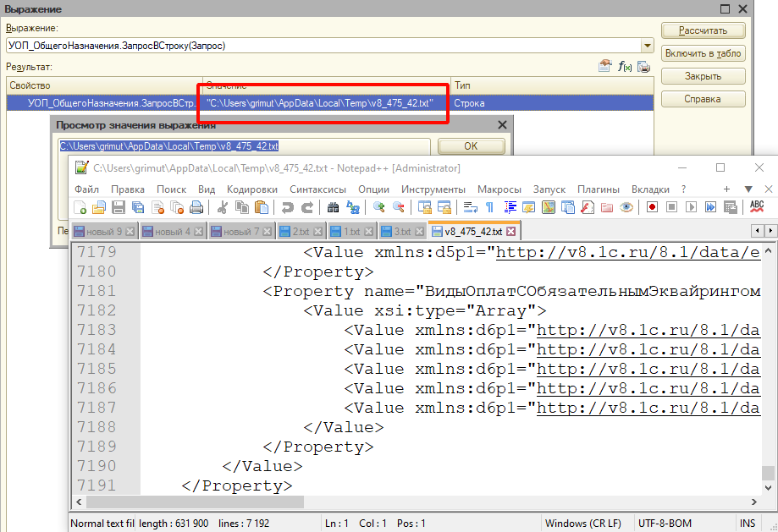778x532 pixels.
Task: Open Replace dialog from toolbar
Action: coord(353,206)
